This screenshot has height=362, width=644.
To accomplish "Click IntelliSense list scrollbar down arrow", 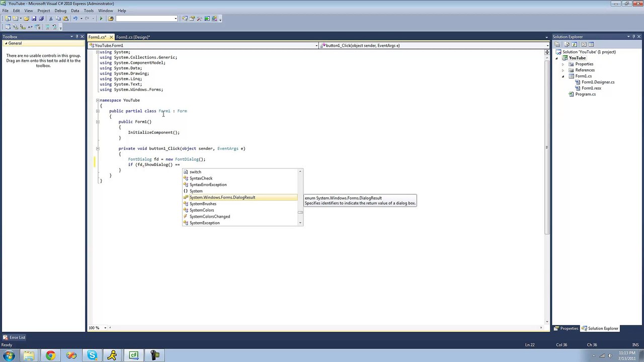I will tap(300, 223).
